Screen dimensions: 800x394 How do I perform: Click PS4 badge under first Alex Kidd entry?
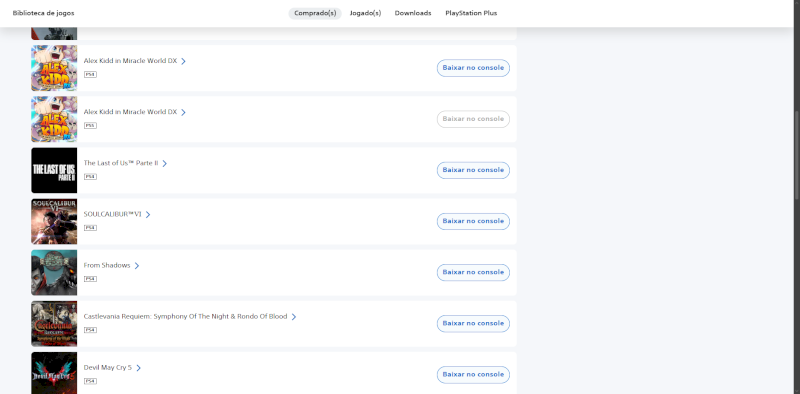pyautogui.click(x=90, y=75)
